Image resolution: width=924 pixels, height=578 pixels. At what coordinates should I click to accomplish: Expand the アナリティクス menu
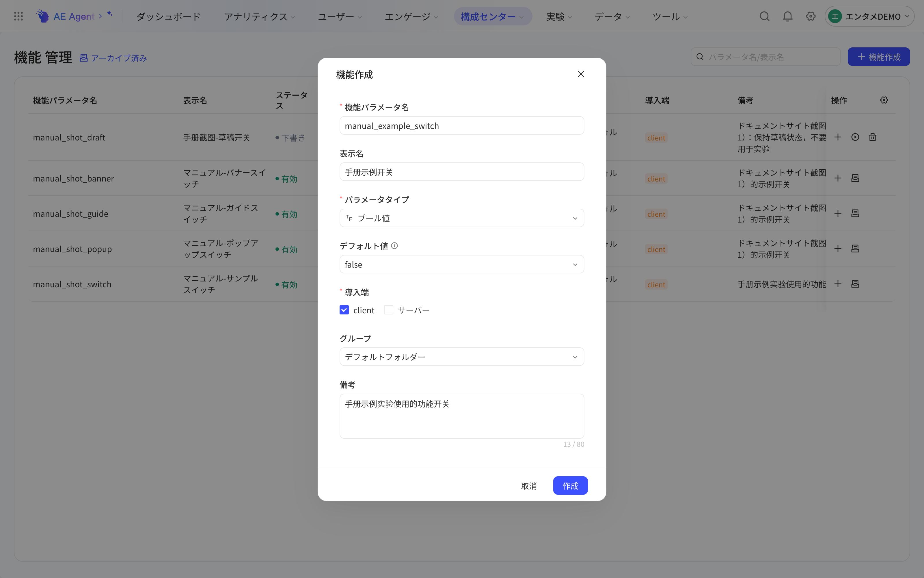click(260, 16)
